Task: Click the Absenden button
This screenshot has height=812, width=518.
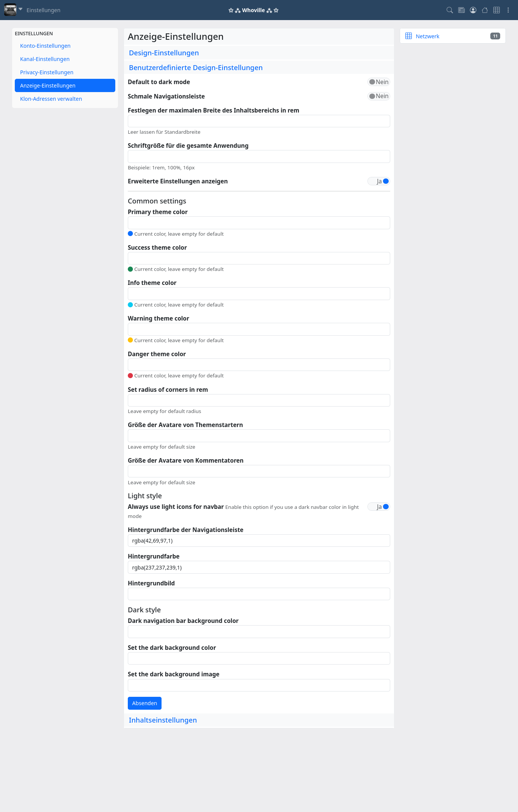Action: point(144,703)
